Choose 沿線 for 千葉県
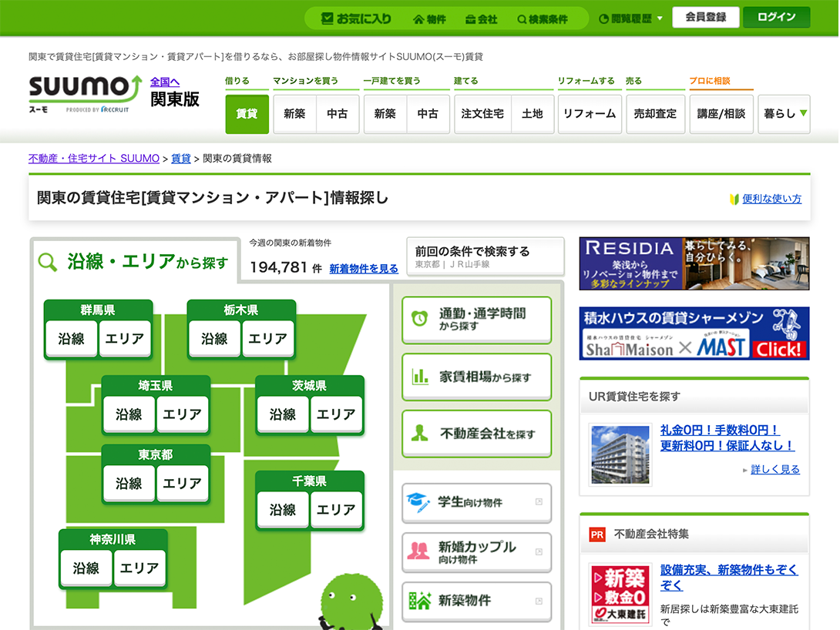This screenshot has width=840, height=630. click(283, 509)
